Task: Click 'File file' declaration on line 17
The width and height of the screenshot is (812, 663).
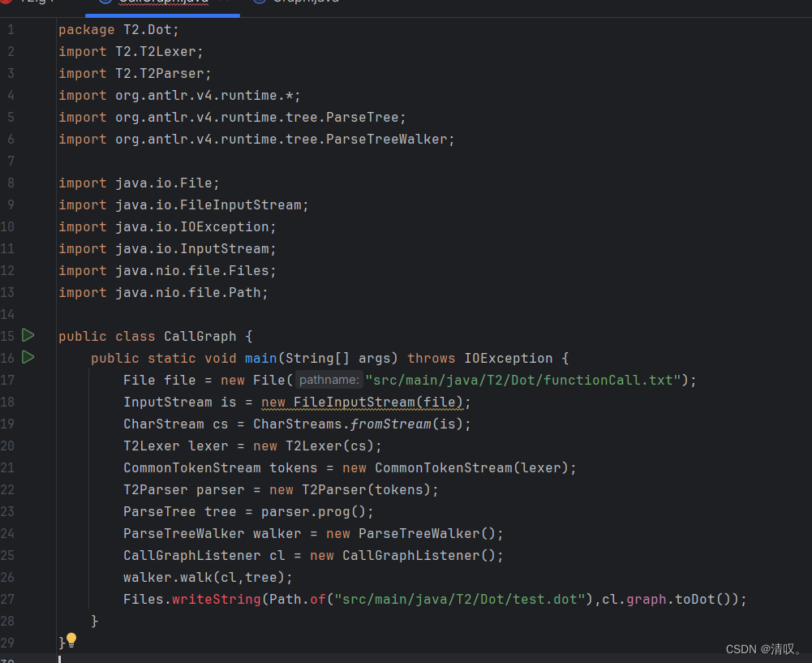Action: (x=160, y=380)
